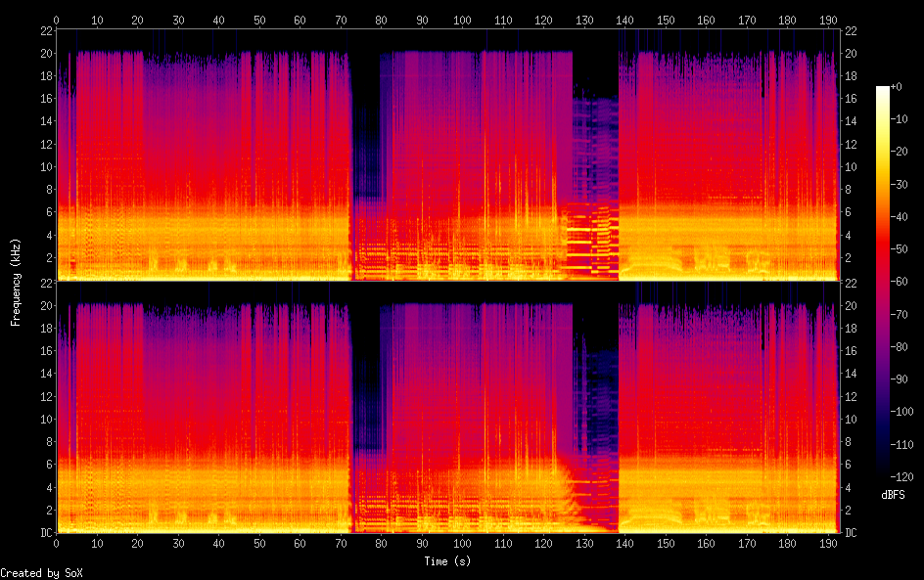Viewport: 924px width, 580px height.
Task: Click the "DC" label at bottom right
Action: pyautogui.click(x=852, y=533)
